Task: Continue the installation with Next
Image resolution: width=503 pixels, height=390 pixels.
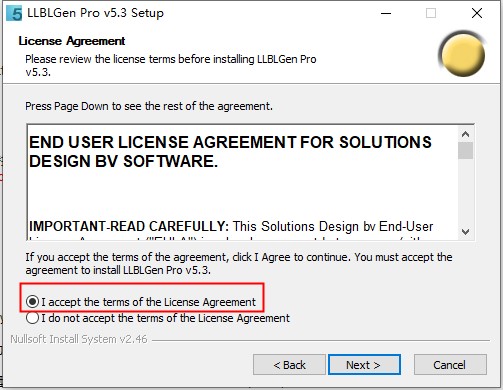Action: (364, 365)
